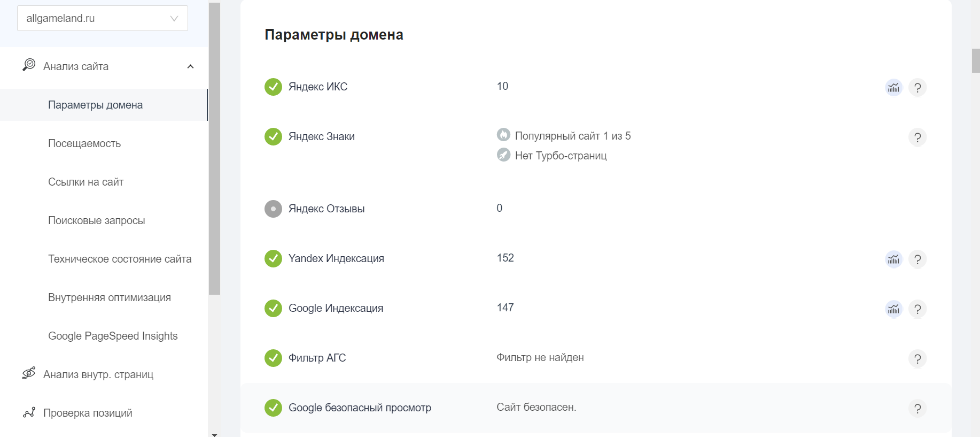Click the sidebar vertical scrollbar thumb
Screen dimensions: 980x437
click(214, 149)
